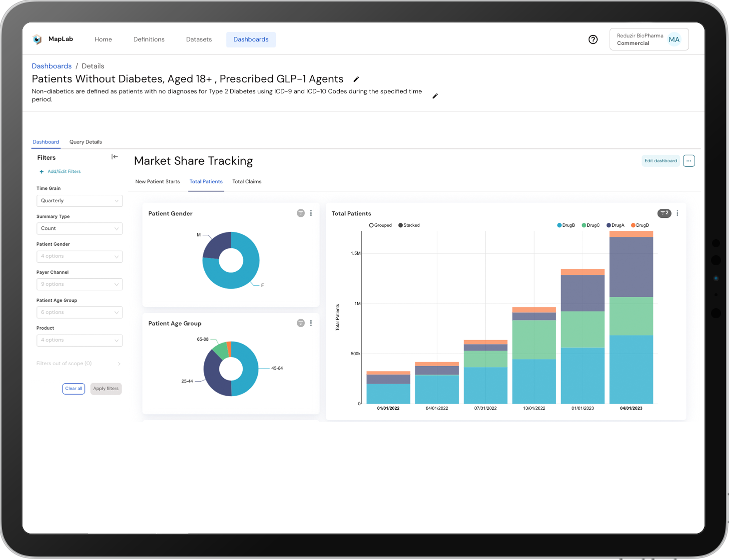Viewport: 729px width, 560px height.
Task: Open the Summary Type Count dropdown
Action: coord(79,228)
